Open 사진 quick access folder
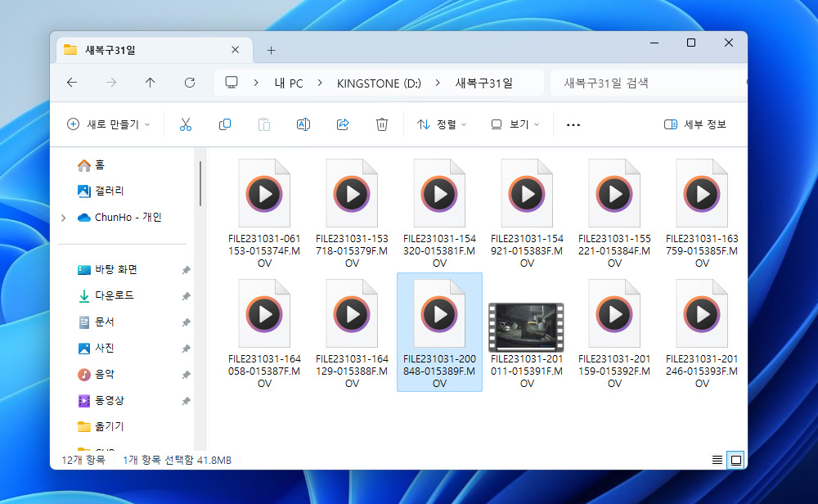This screenshot has width=818, height=504. coord(96,348)
